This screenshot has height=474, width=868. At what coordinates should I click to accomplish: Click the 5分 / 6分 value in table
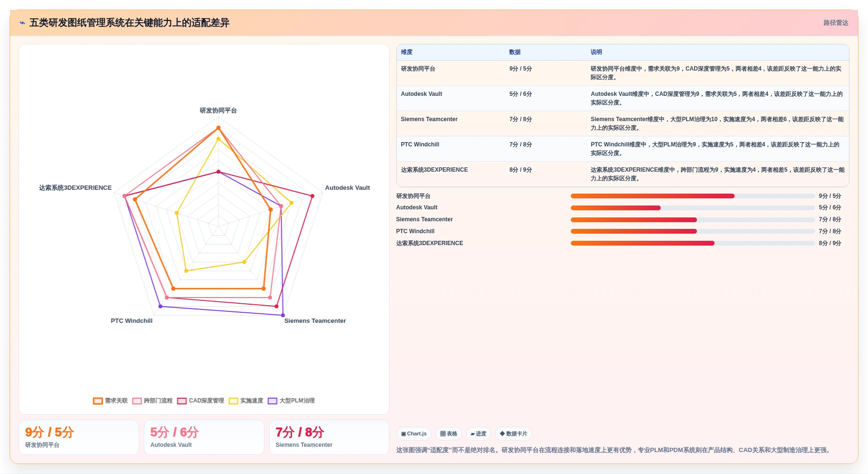coord(521,94)
